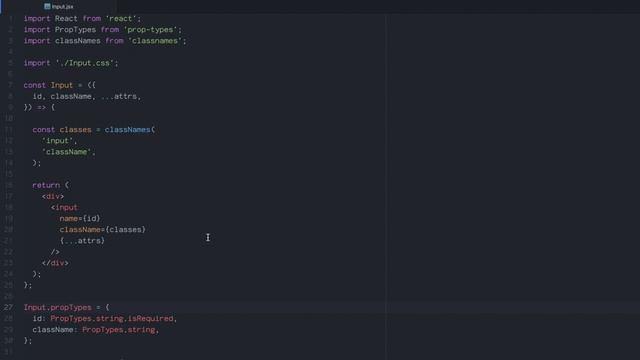The width and height of the screenshot is (640, 360).
Task: Click line number 27 in gutter
Action: click(x=9, y=307)
